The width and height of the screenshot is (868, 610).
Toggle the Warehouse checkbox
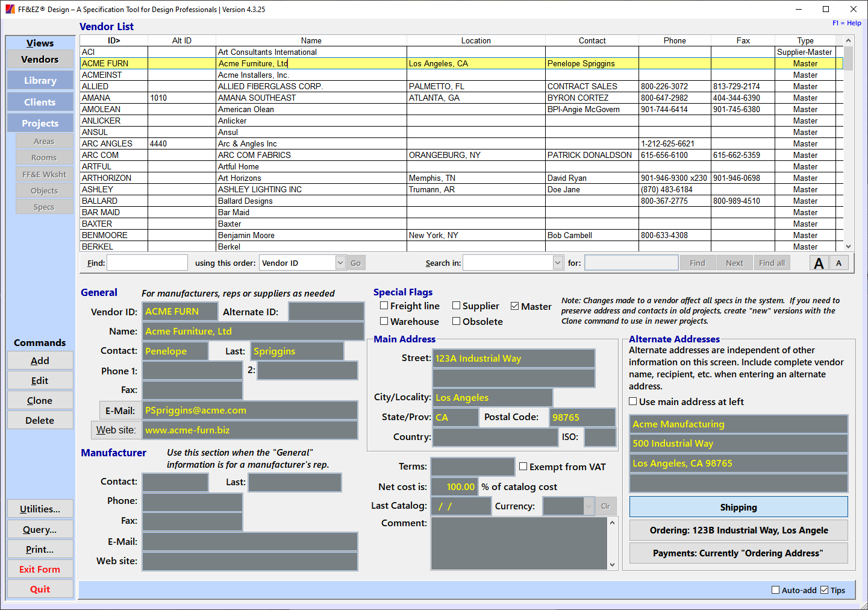(384, 321)
